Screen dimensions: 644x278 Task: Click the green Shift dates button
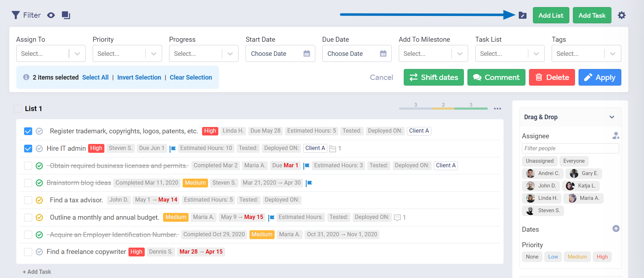click(x=433, y=77)
